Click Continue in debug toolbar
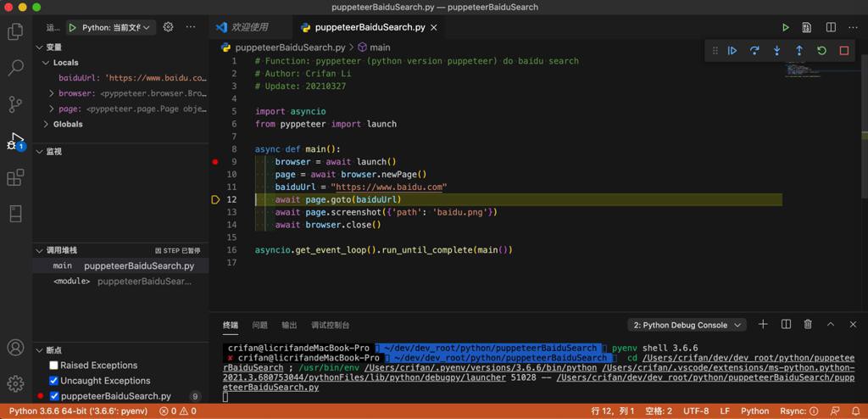The height and width of the screenshot is (419, 868). pos(732,50)
